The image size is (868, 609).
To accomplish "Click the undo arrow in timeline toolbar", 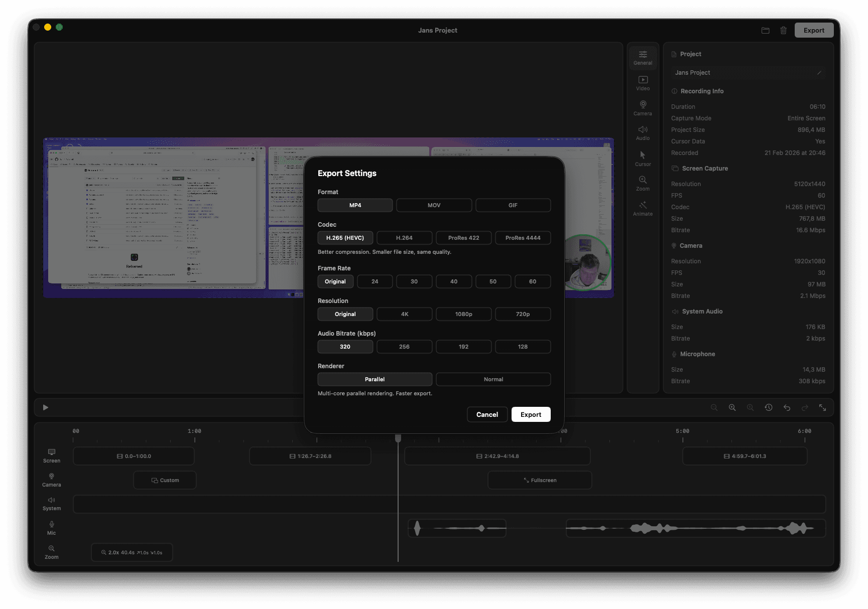I will (787, 407).
